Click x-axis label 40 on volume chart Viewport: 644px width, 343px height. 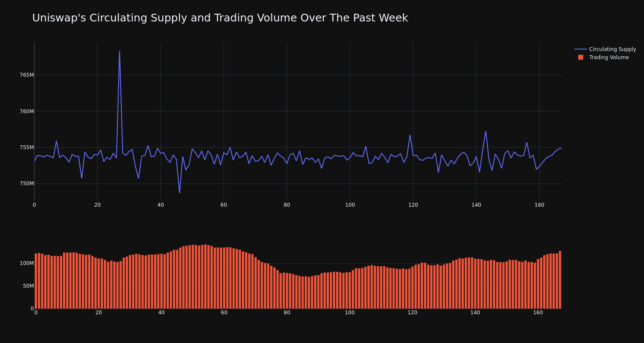click(161, 313)
